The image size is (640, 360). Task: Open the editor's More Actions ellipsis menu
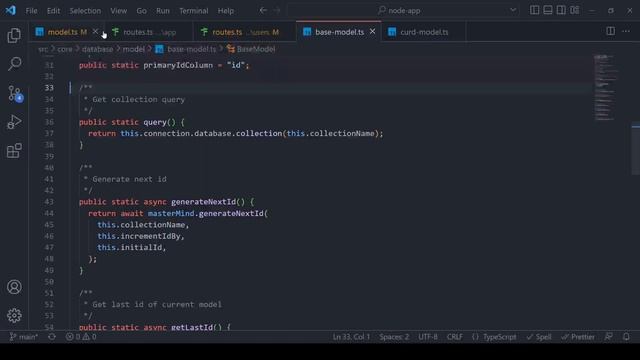[626, 31]
